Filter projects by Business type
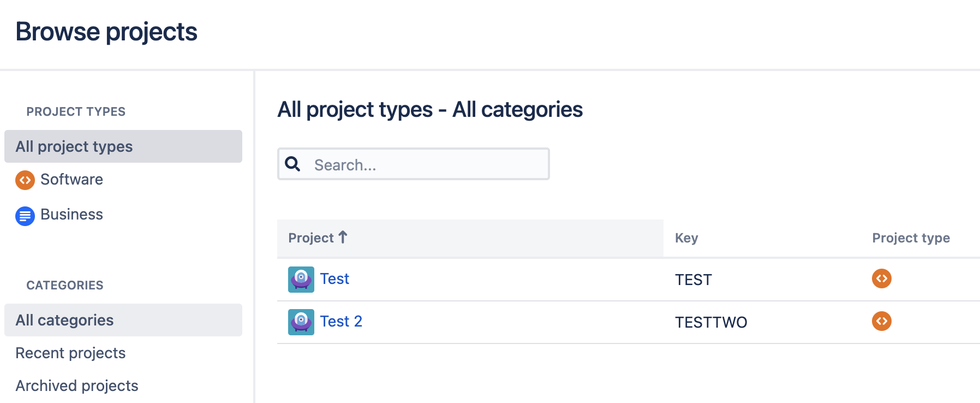This screenshot has height=403, width=980. coord(71,214)
